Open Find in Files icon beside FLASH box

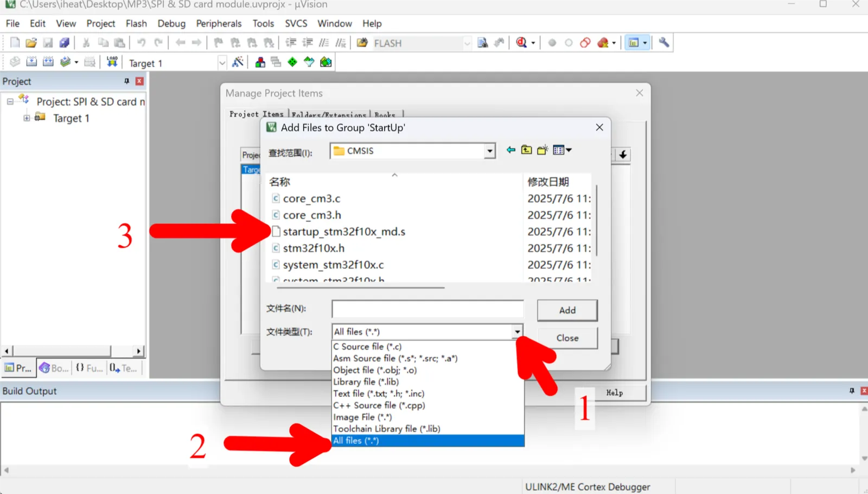click(x=362, y=43)
